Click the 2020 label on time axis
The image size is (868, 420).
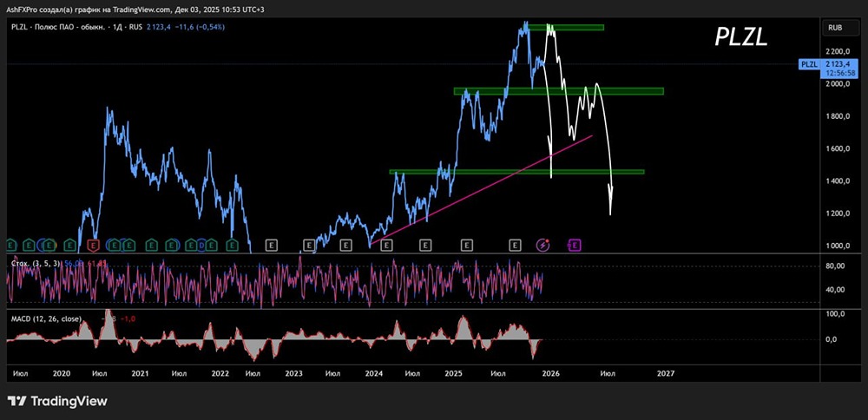[62, 373]
